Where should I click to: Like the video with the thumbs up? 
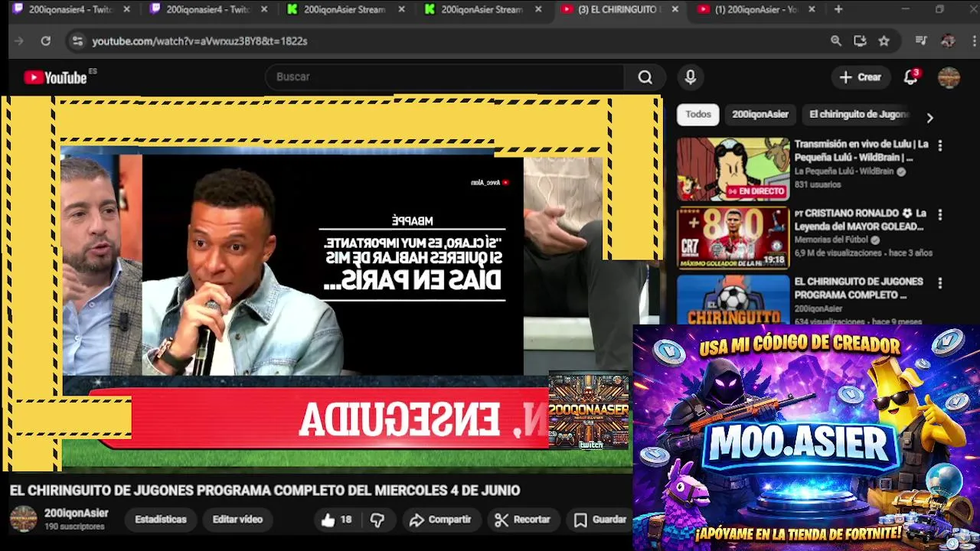pos(335,520)
